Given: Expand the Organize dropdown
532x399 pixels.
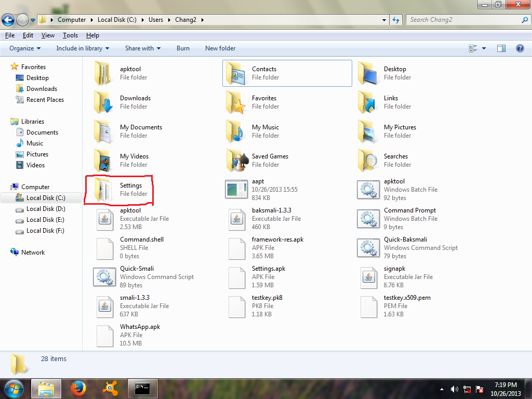Looking at the screenshot, I should (23, 48).
